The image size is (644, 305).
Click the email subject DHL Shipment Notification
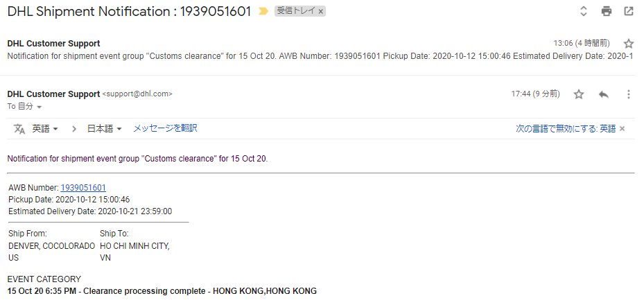(129, 11)
